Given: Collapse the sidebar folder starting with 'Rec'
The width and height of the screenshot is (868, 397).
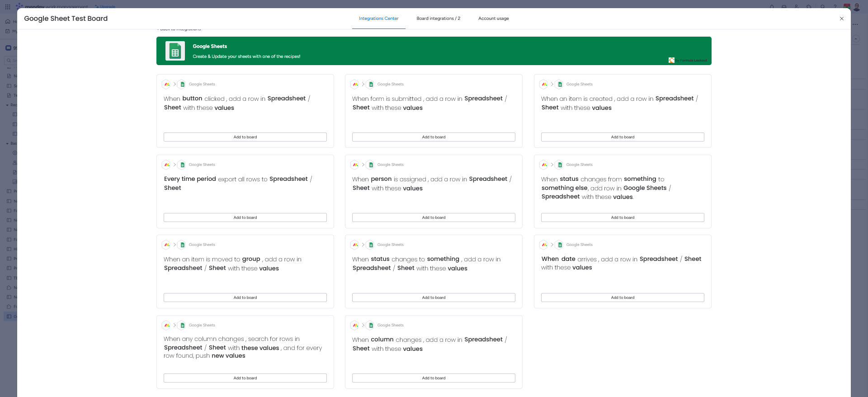Looking at the screenshot, I should tap(7, 105).
